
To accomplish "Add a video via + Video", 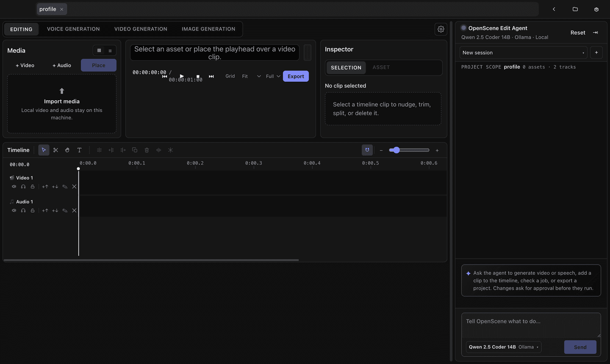I will [x=25, y=65].
